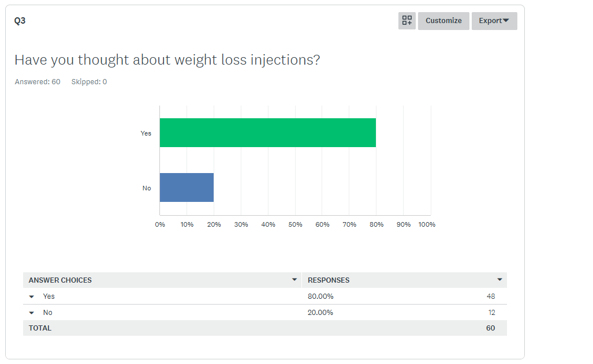Select the Q3 question label
Viewport: 593px width, 364px height.
(x=20, y=21)
